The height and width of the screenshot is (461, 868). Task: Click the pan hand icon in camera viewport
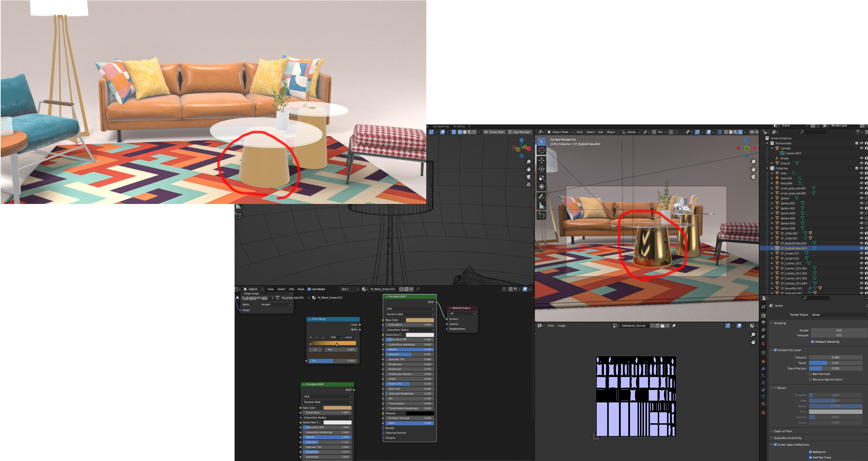pyautogui.click(x=753, y=169)
